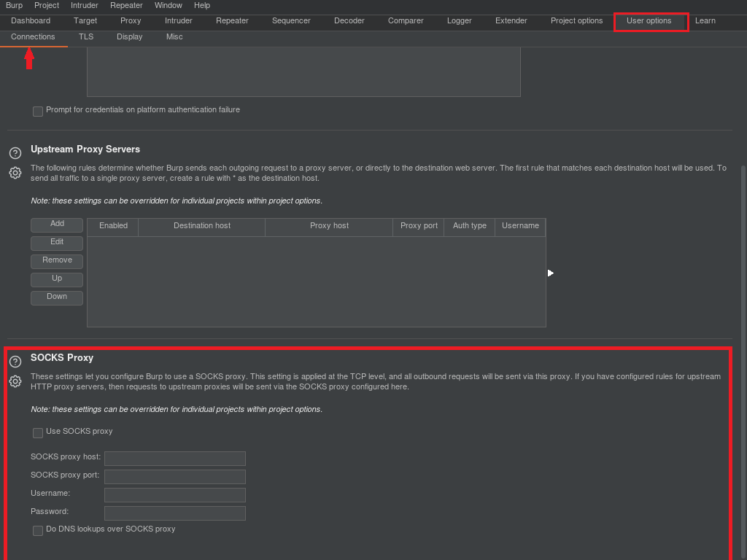Viewport: 747px width, 560px height.
Task: Open help for Upstream Proxy Servers
Action: (x=15, y=153)
